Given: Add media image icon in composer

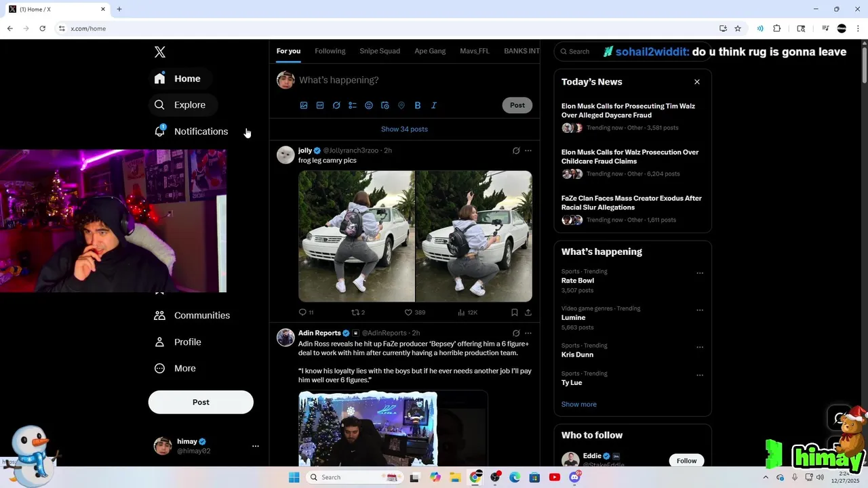Looking at the screenshot, I should 304,105.
